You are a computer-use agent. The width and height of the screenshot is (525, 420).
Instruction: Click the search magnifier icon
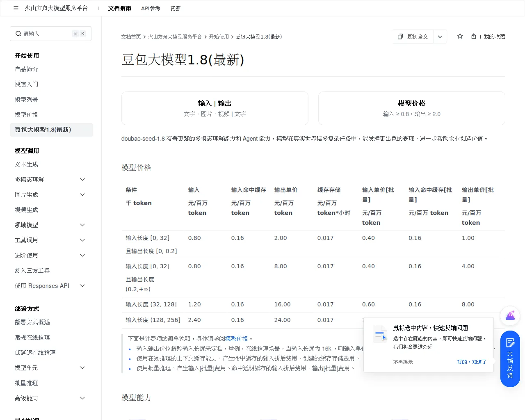point(18,34)
